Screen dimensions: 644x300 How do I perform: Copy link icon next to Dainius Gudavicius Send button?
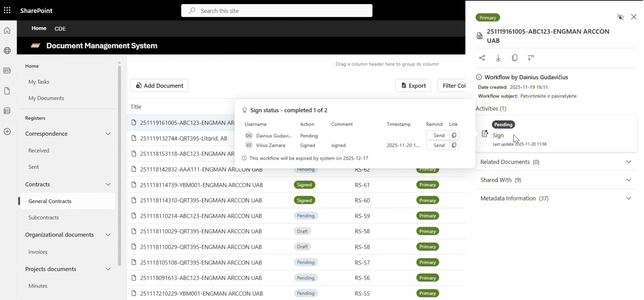tap(454, 135)
